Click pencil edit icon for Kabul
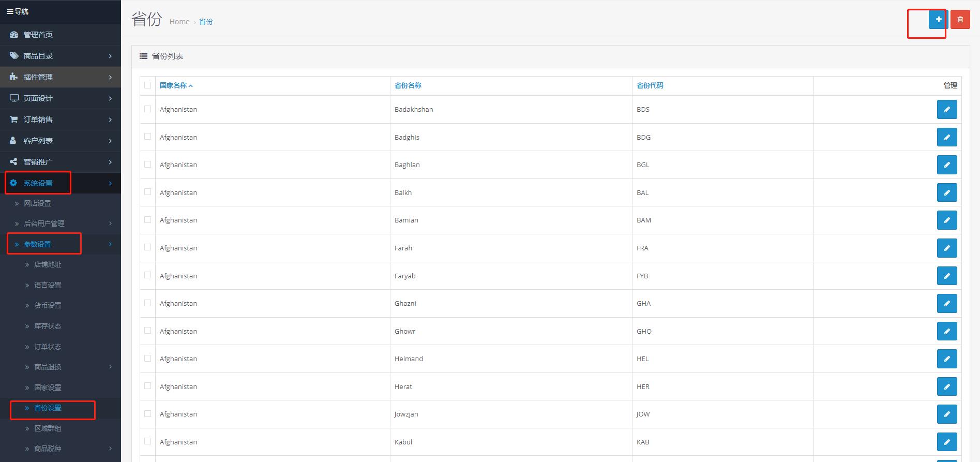Viewport: 980px width, 462px height. tap(946, 442)
